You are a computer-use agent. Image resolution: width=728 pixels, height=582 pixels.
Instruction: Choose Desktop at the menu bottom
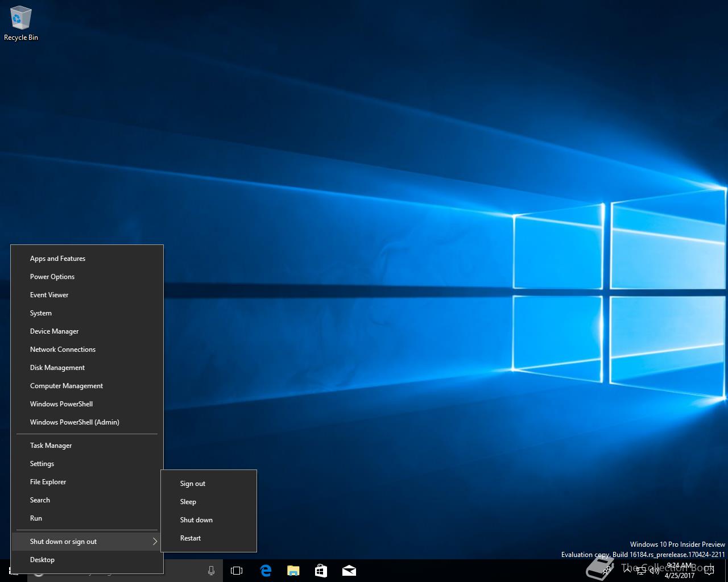pyautogui.click(x=42, y=560)
